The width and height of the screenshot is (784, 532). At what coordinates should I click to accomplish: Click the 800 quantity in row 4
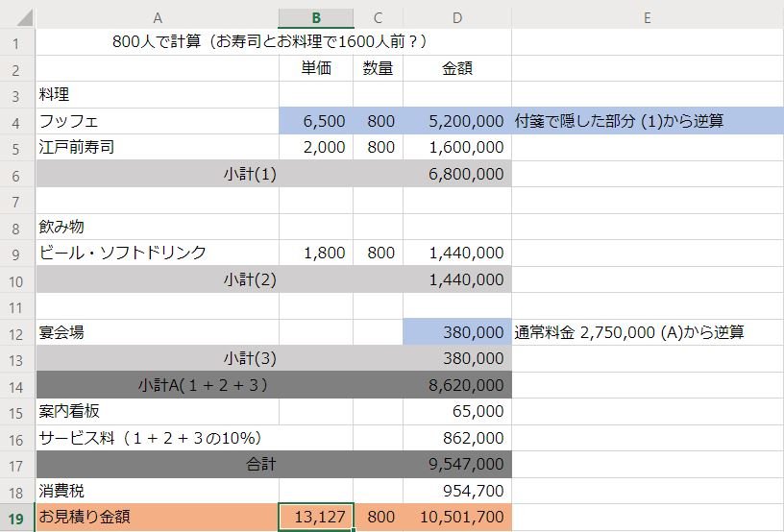(378, 121)
